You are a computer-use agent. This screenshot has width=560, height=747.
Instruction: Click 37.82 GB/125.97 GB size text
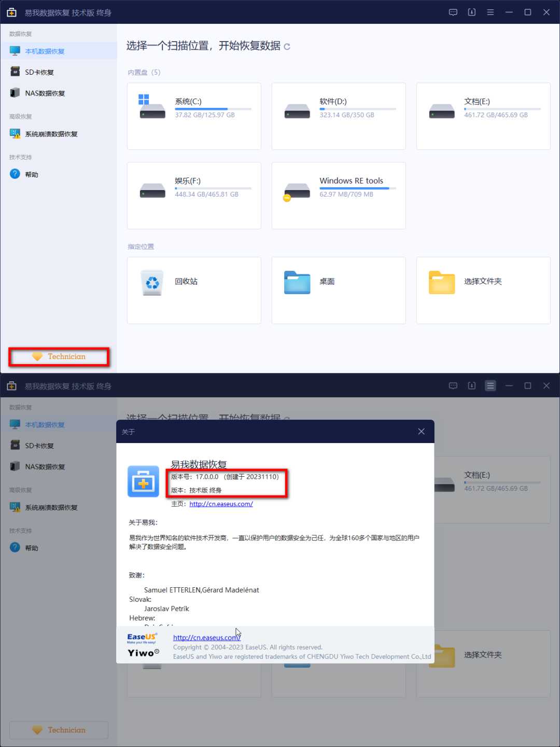tap(205, 115)
